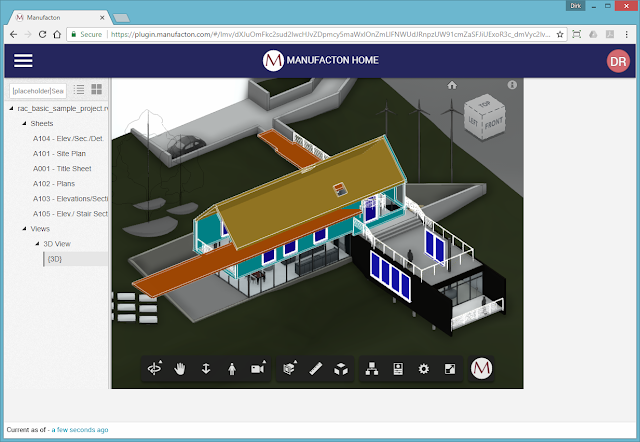Image resolution: width=640 pixels, height=442 pixels.
Task: Open sheet A105 - Elev./ Stair Sections
Action: [x=70, y=214]
